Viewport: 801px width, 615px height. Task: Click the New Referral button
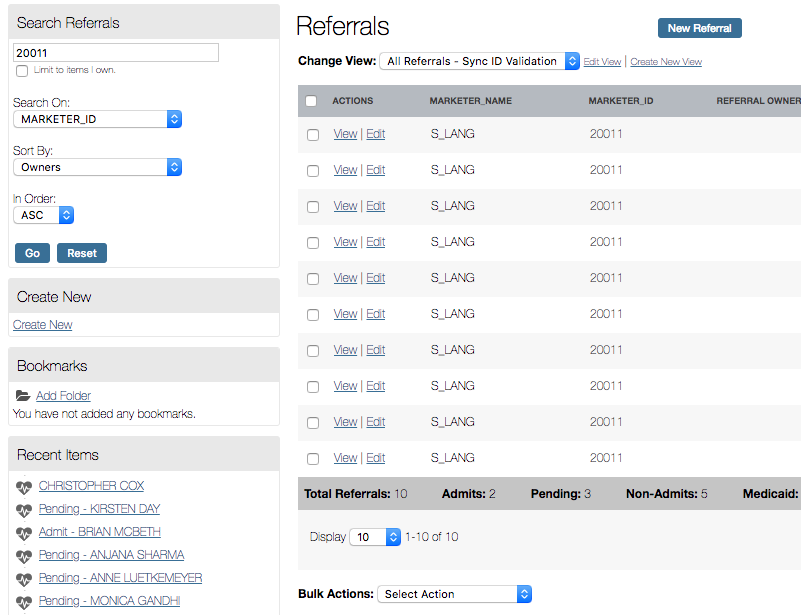[x=699, y=28]
